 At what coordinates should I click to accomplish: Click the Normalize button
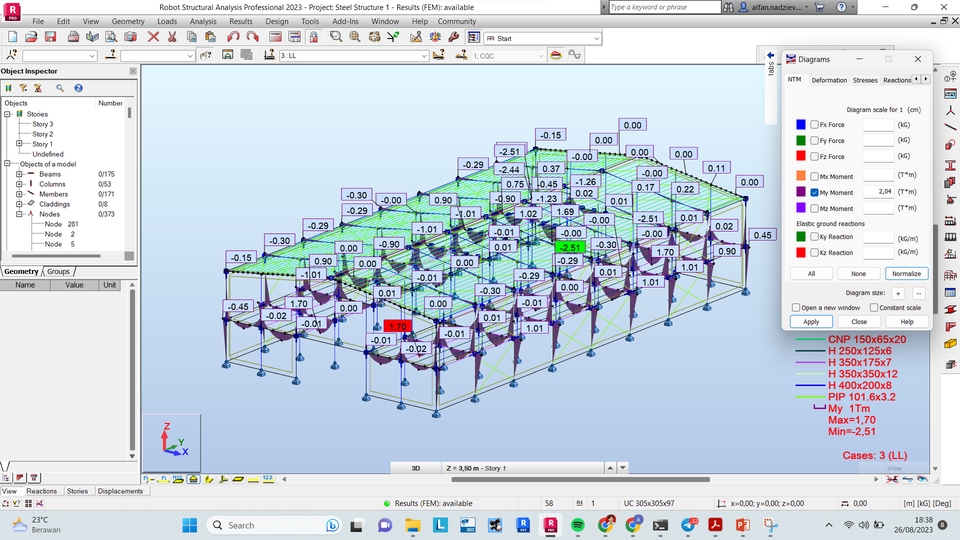coord(907,274)
